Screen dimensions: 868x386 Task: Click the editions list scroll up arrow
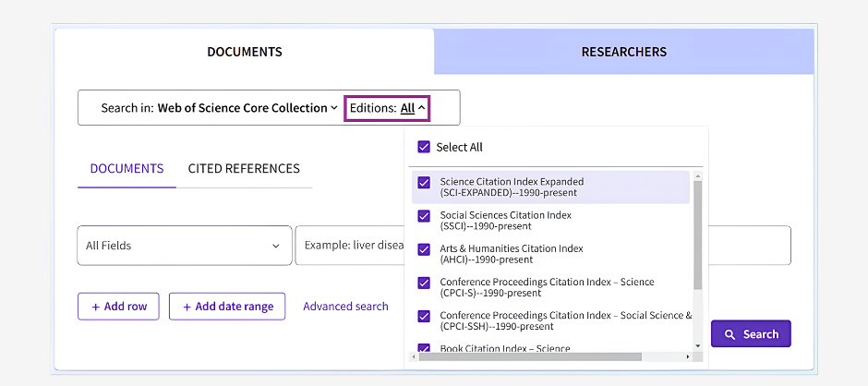[697, 176]
